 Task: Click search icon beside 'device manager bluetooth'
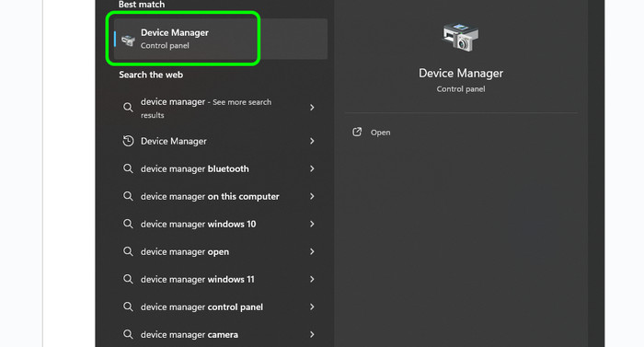(x=128, y=168)
